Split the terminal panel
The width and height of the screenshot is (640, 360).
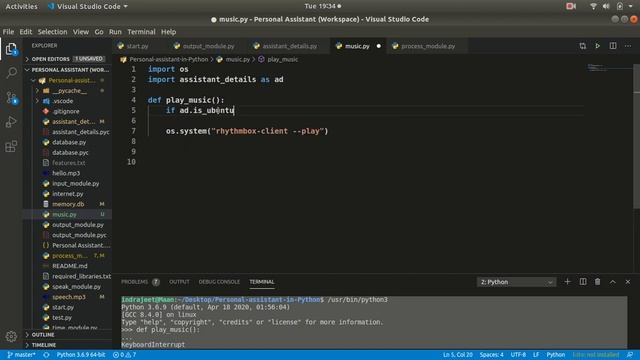[583, 282]
